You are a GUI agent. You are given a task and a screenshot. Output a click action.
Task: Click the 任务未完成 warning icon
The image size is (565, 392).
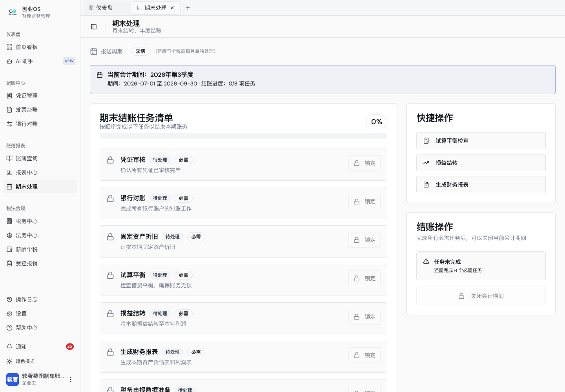point(426,261)
